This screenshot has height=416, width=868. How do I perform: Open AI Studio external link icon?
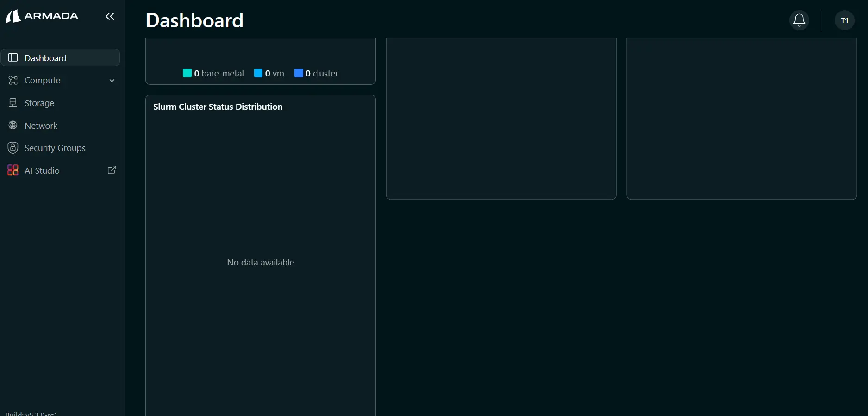[x=112, y=170]
